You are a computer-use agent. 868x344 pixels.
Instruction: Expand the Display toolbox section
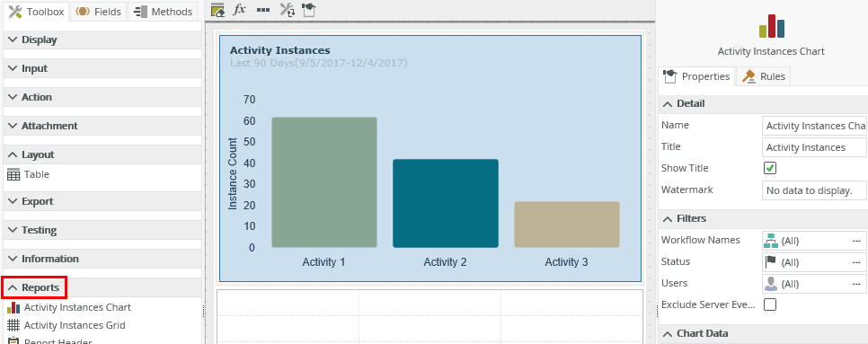tap(102, 40)
